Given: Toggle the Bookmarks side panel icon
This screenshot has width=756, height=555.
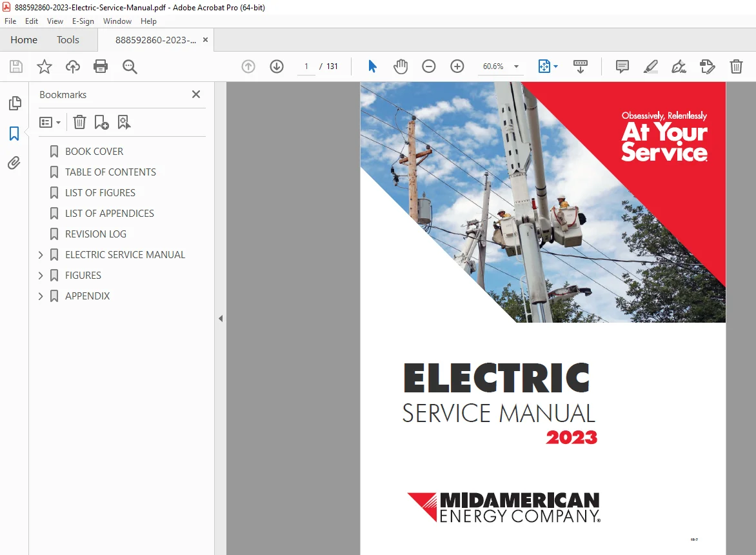Looking at the screenshot, I should 14,134.
